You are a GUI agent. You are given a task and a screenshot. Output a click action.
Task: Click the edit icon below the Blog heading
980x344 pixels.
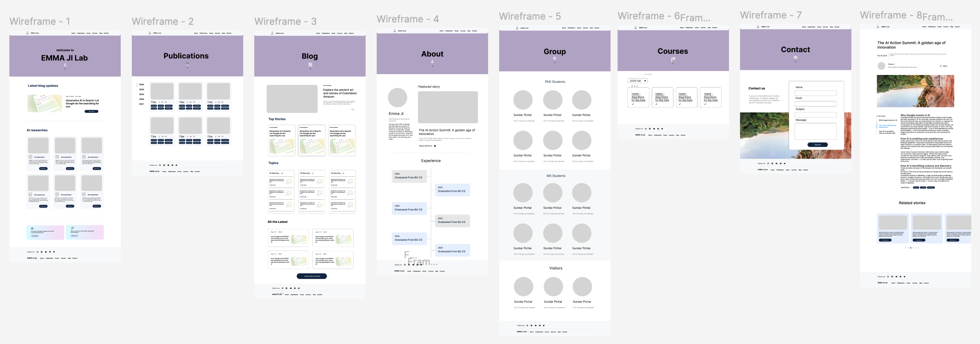(310, 64)
